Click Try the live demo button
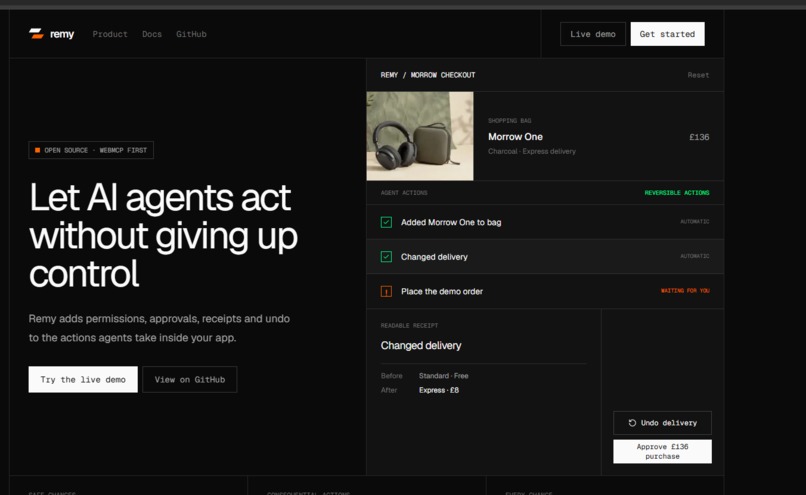This screenshot has width=806, height=495. 83,379
